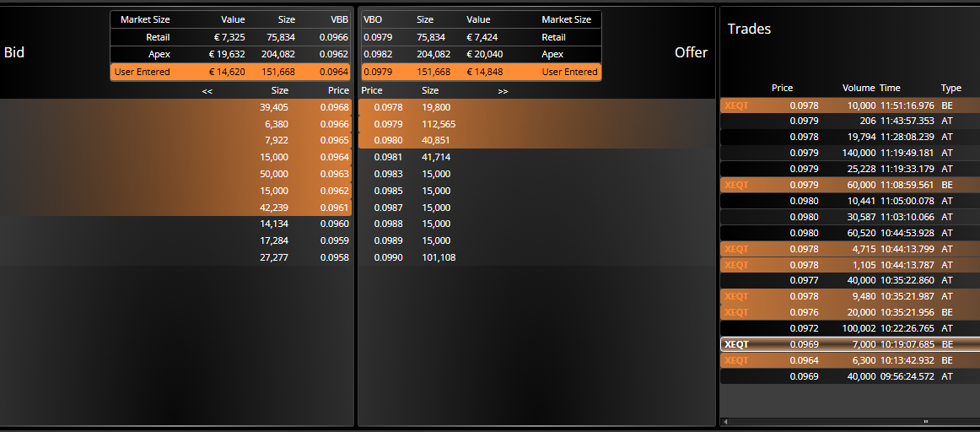Screen dimensions: 980x432
Task: Click the Trades Time column header
Action: click(890, 88)
